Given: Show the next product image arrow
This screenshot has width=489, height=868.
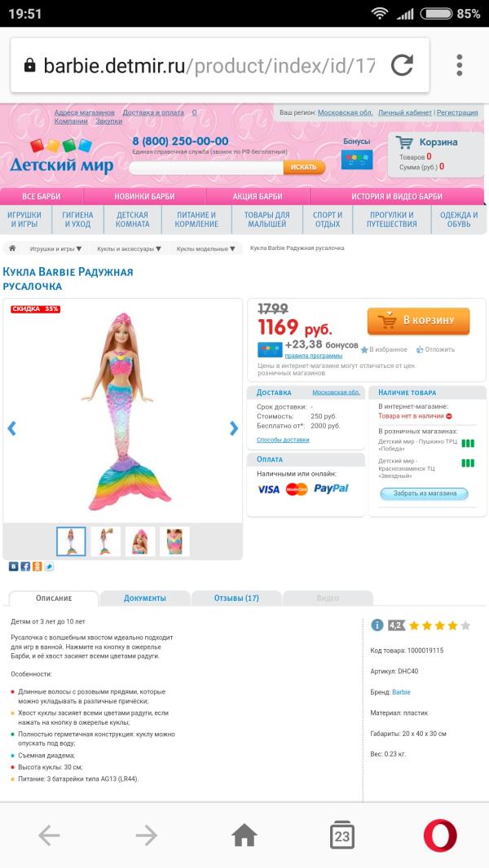Looking at the screenshot, I should tap(234, 427).
